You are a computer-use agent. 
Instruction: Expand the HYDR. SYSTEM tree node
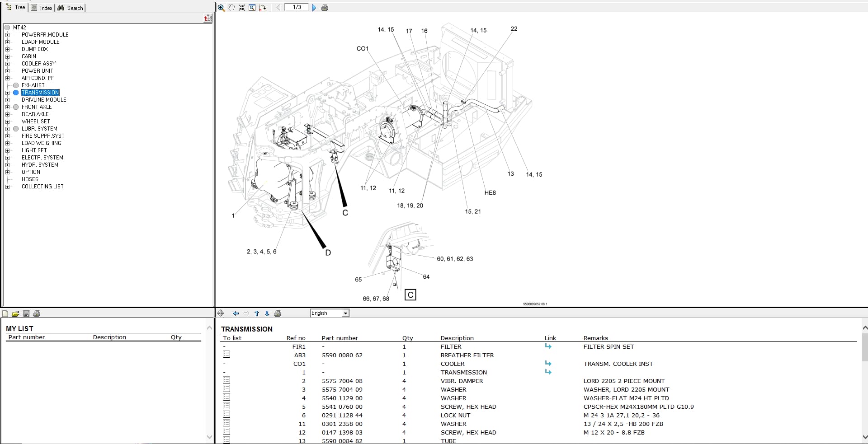tap(7, 165)
